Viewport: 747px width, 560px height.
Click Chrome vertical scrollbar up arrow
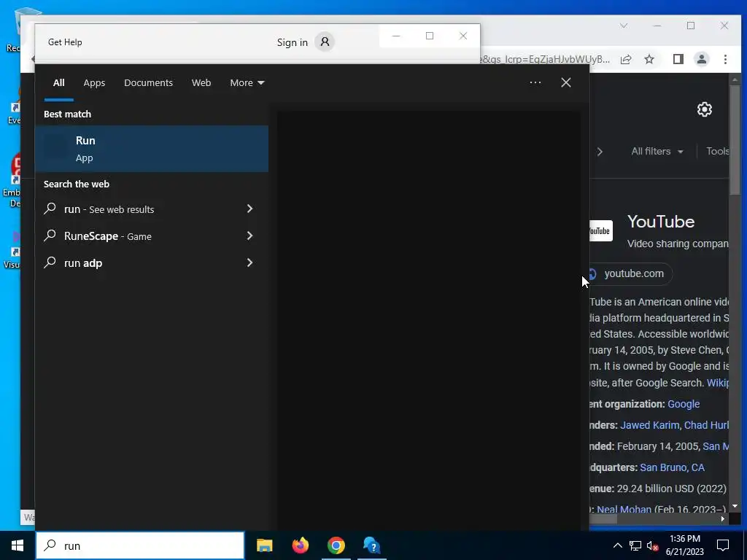[x=735, y=79]
